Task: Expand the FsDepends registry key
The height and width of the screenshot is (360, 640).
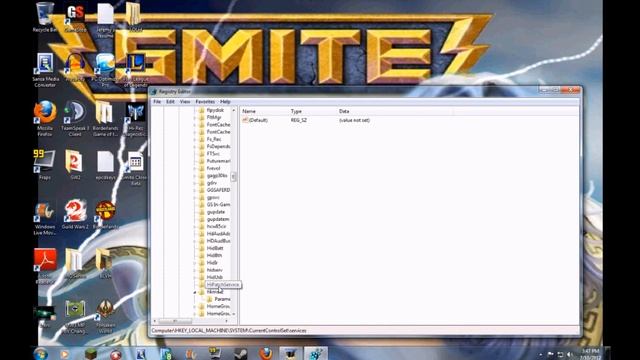Action: coord(195,147)
